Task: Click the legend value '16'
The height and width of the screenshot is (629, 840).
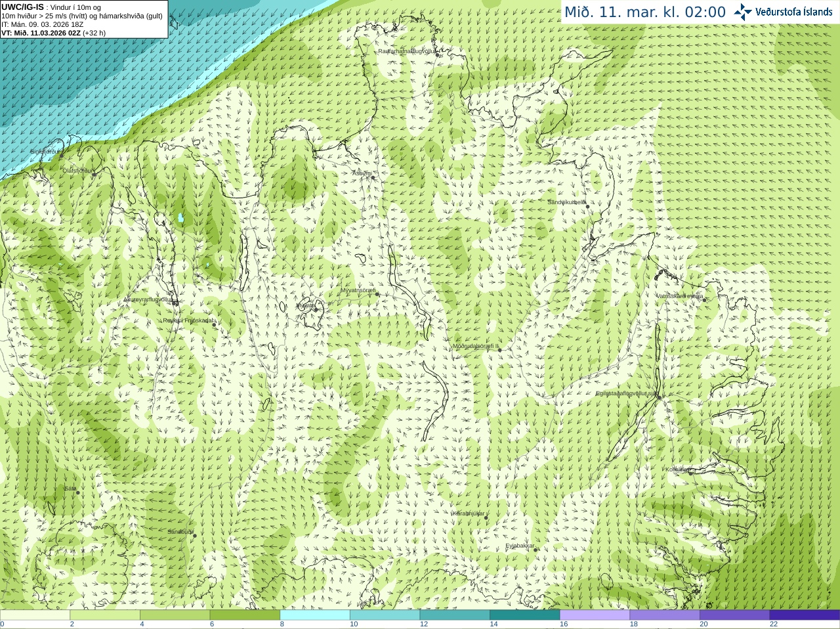Action: (564, 624)
